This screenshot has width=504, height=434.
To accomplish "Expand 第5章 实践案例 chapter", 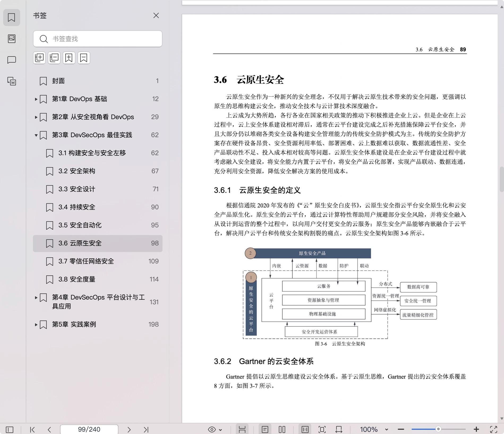I will tap(36, 325).
